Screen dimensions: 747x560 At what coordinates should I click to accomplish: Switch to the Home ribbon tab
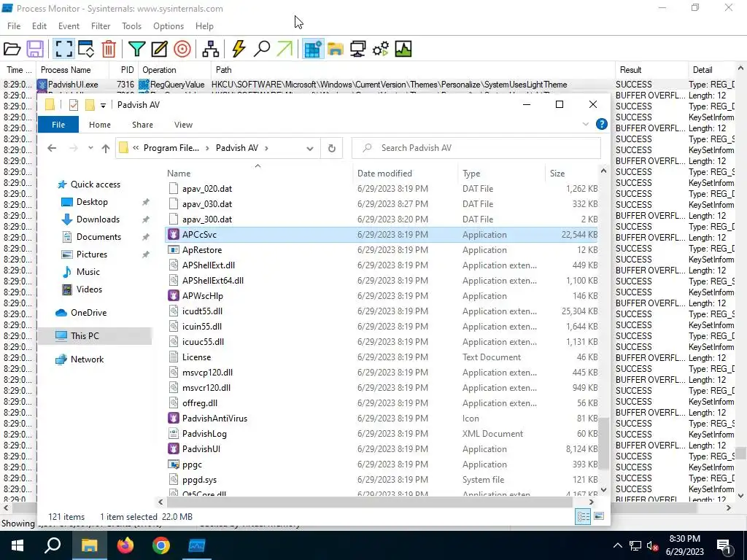(x=99, y=125)
